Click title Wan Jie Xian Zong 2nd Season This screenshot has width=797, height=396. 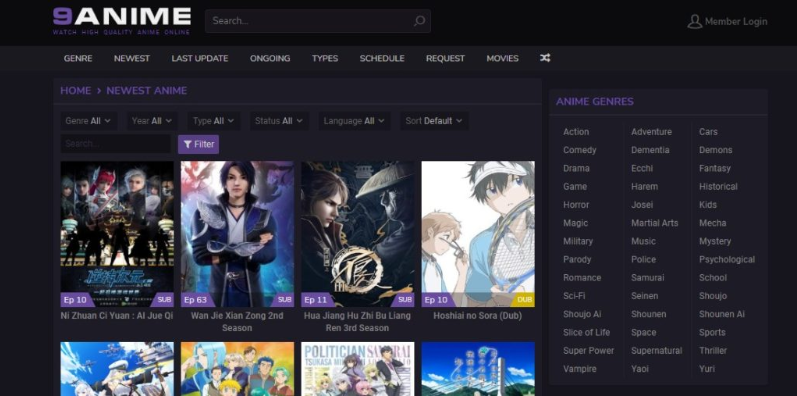(237, 322)
